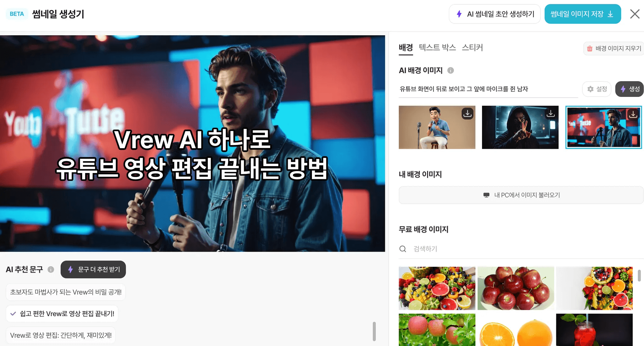Choose the sliced oranges background image

[x=516, y=330]
